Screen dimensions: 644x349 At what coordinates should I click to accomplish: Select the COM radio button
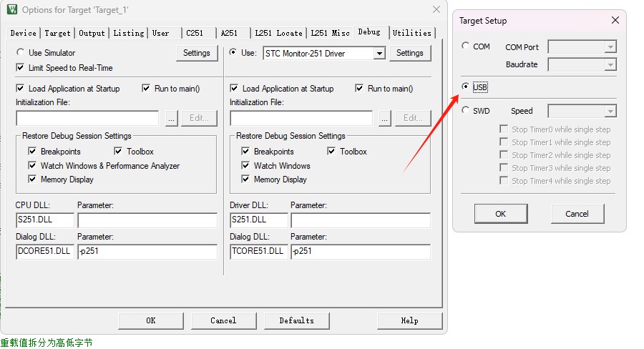tap(465, 46)
